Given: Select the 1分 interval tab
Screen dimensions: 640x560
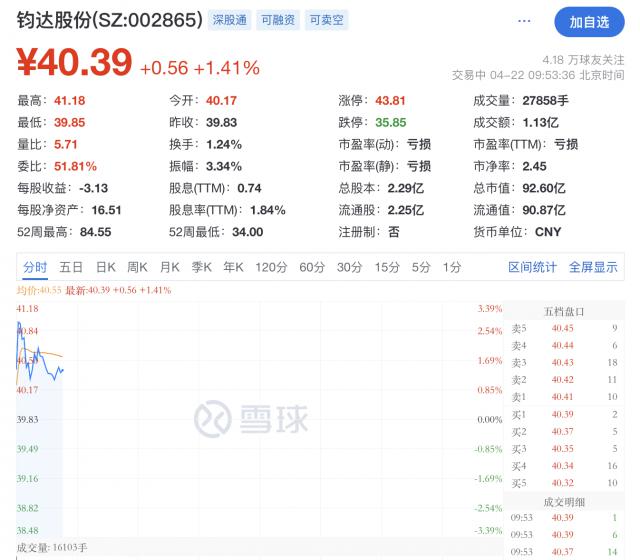Looking at the screenshot, I should [x=452, y=267].
